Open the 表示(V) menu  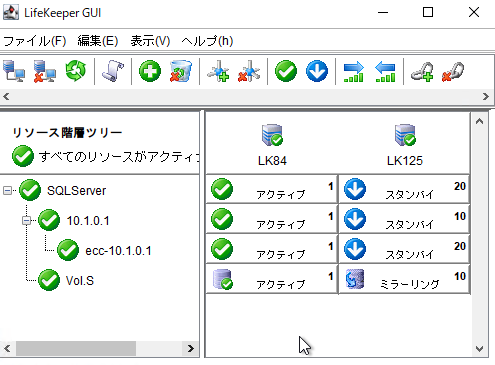click(x=150, y=41)
